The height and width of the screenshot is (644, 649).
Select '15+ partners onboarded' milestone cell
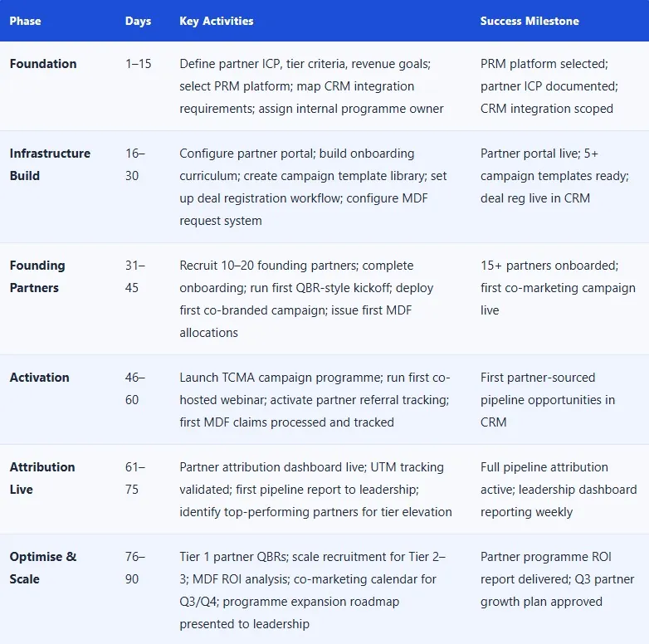point(558,288)
